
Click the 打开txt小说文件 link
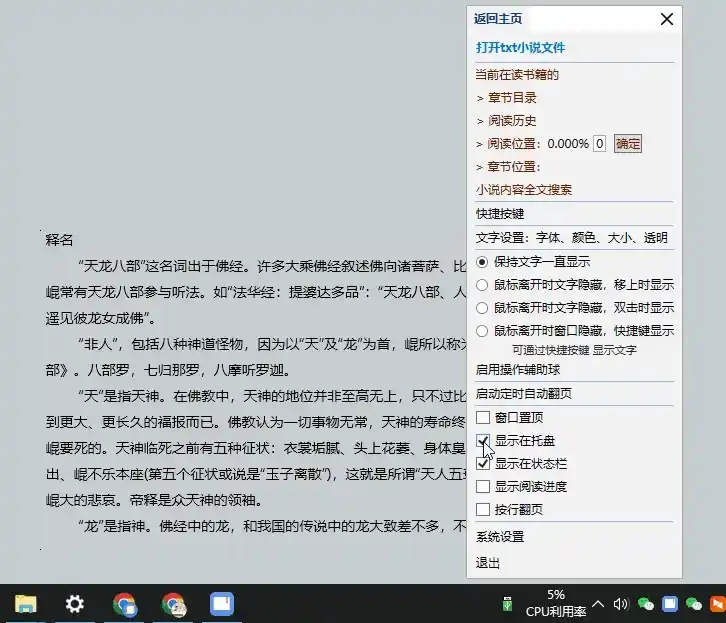(520, 47)
